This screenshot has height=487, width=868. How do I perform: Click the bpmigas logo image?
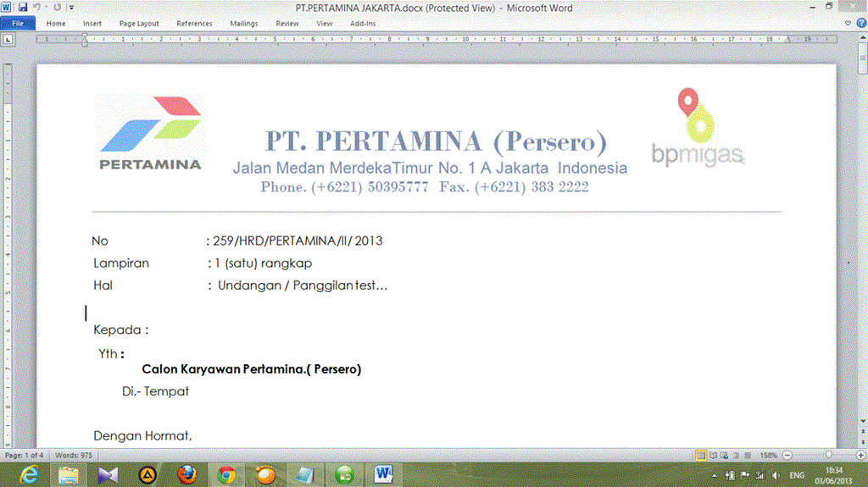[698, 127]
